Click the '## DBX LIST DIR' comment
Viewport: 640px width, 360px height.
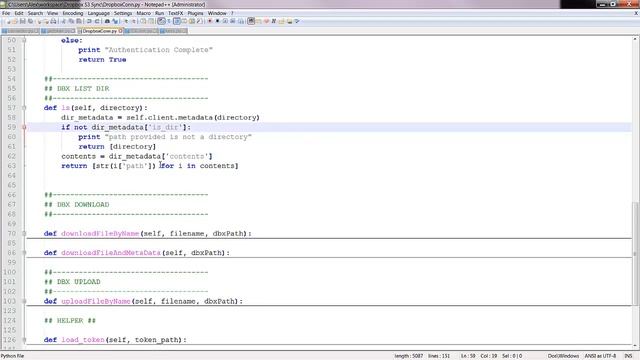(x=77, y=89)
